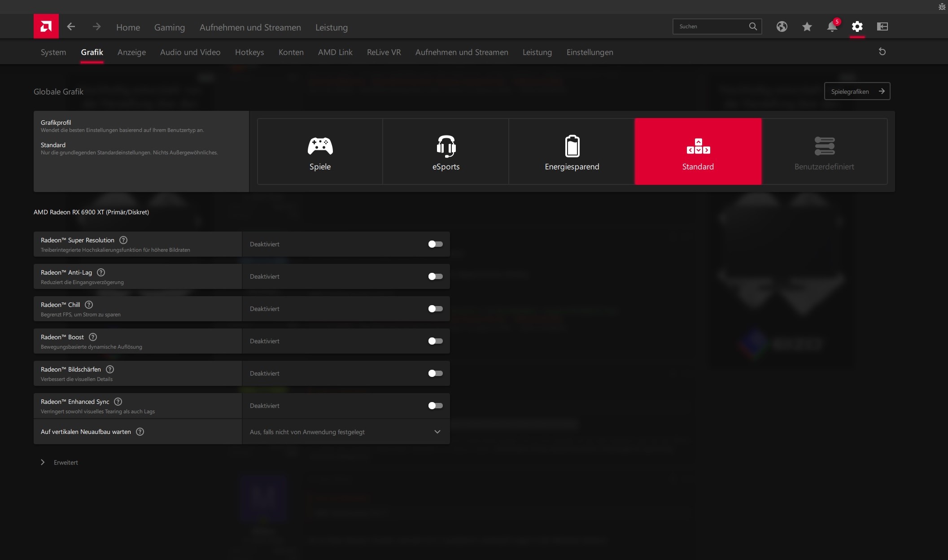Open the Gaming menu
Screen dimensions: 948x560
pos(170,27)
